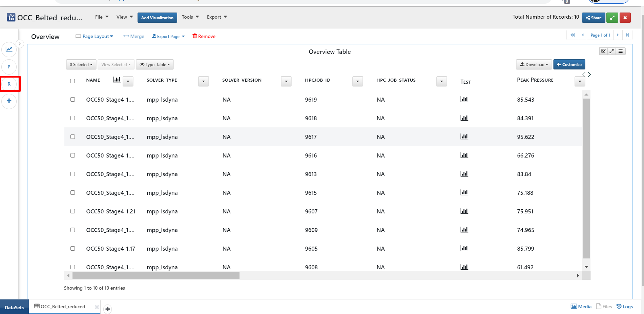Open the HPCJOB_ID column filter dropdown

[x=358, y=81]
